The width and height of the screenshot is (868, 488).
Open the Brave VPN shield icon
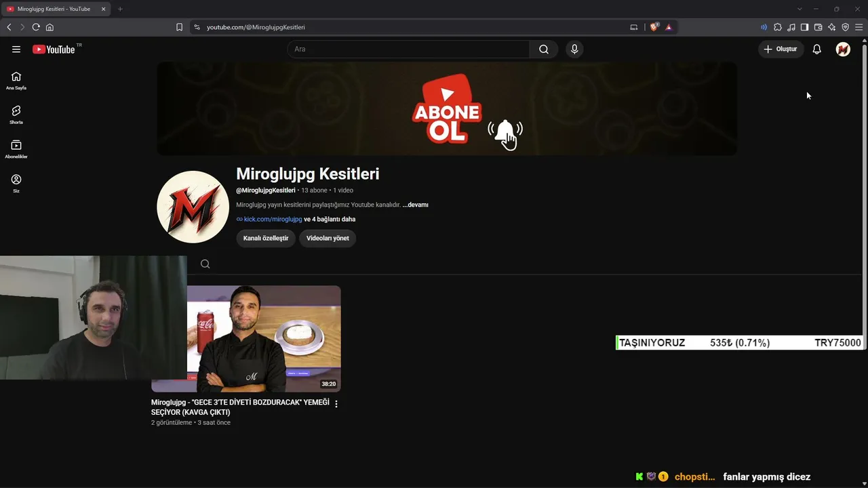point(845,27)
